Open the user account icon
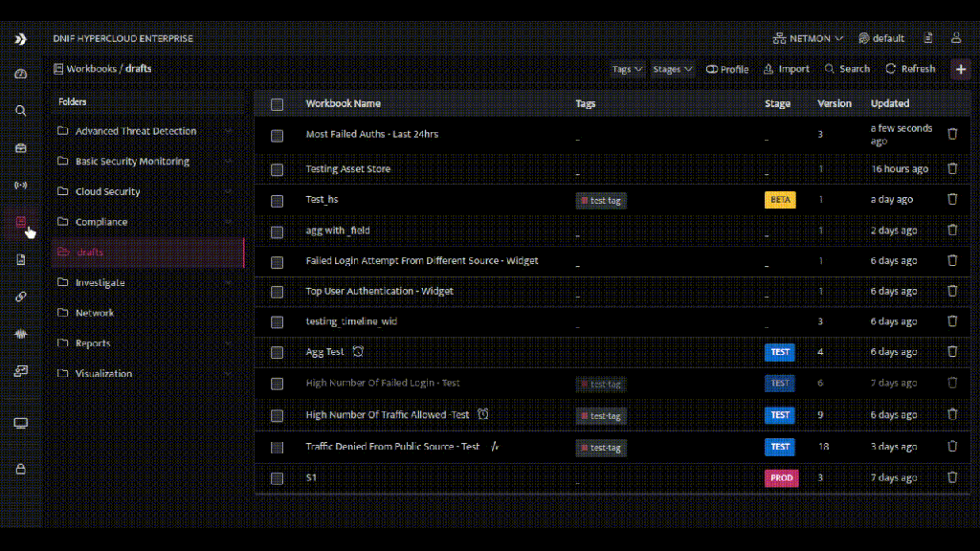The height and width of the screenshot is (551, 980). tap(956, 38)
